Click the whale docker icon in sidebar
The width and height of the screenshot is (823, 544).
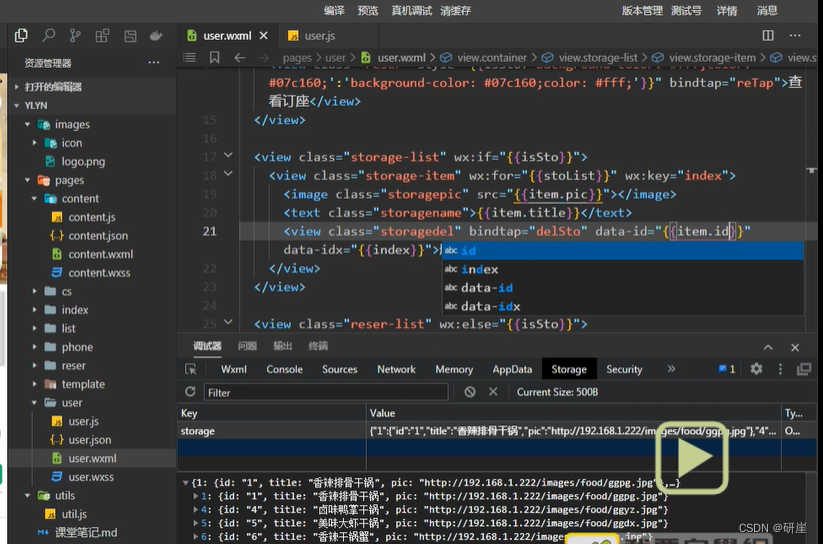156,36
